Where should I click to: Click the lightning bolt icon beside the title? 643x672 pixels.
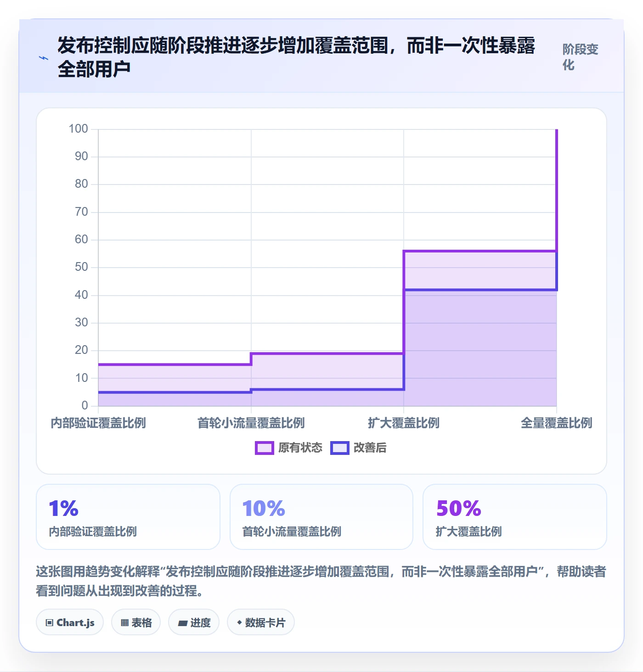click(44, 58)
